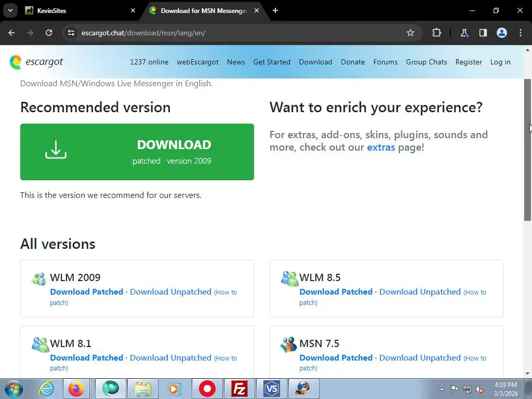This screenshot has width=532, height=399.
Task: Launch Firefox from the taskbar
Action: (76, 389)
